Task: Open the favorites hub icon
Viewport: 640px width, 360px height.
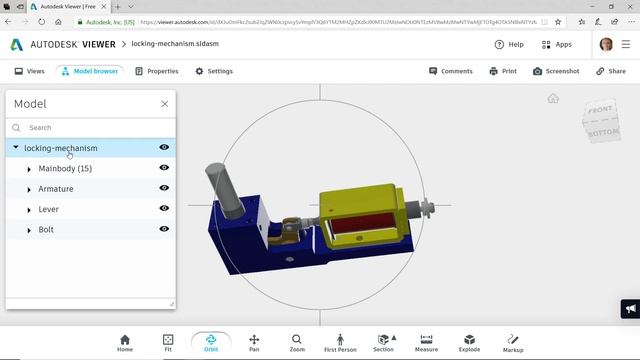Action: [582, 22]
